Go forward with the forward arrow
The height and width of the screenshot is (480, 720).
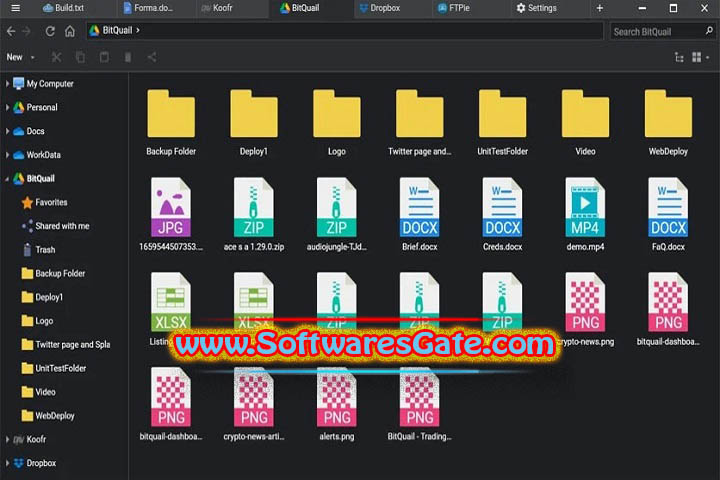pos(27,31)
